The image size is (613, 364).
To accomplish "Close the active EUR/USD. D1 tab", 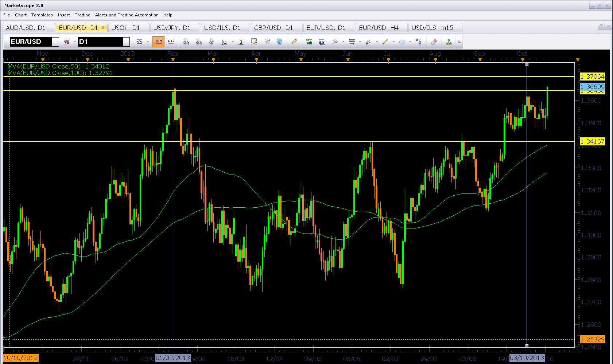I will (103, 28).
